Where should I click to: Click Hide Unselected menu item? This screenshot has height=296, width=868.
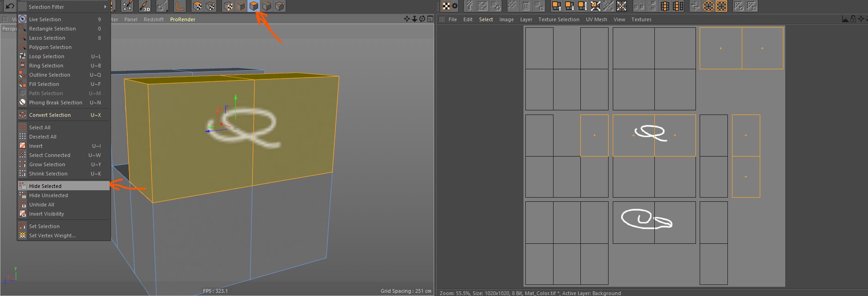pyautogui.click(x=64, y=195)
